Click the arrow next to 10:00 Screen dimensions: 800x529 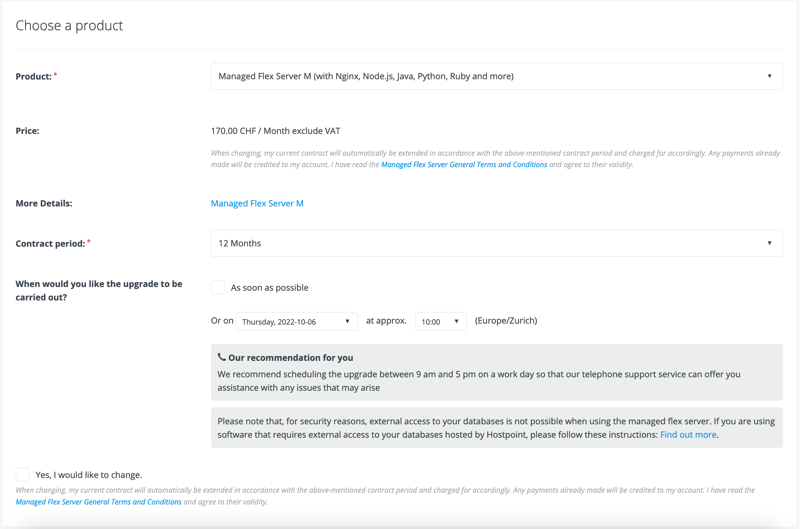tap(456, 321)
